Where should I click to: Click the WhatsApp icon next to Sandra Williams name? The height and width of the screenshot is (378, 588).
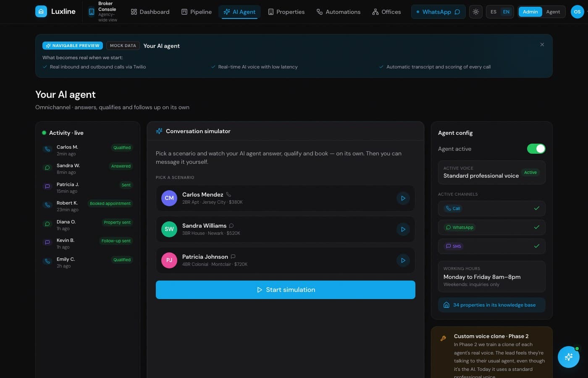[x=231, y=226]
